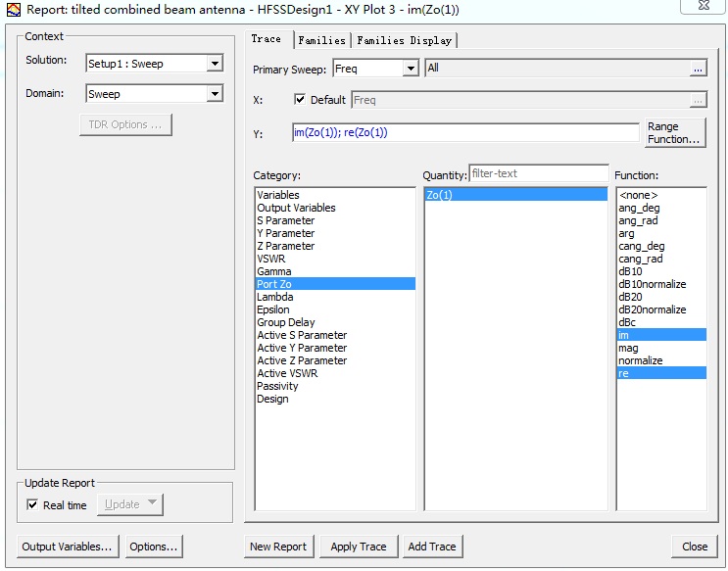Select Gamma category
728x571 pixels.
click(335, 271)
